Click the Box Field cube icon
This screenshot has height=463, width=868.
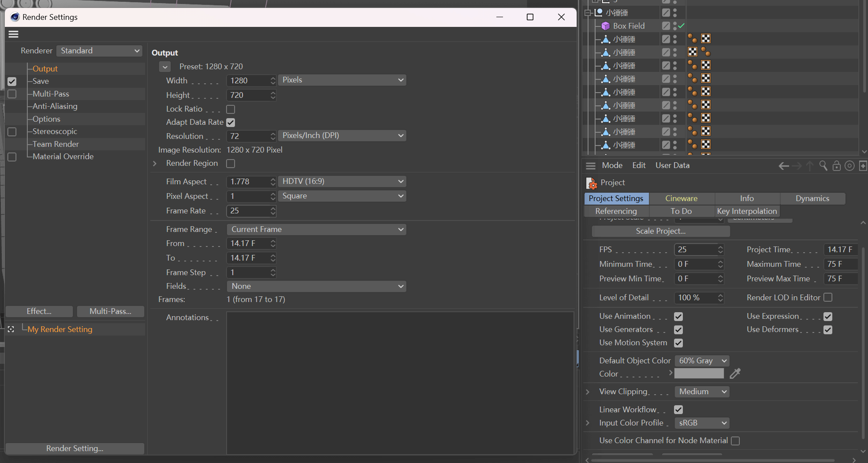click(606, 26)
